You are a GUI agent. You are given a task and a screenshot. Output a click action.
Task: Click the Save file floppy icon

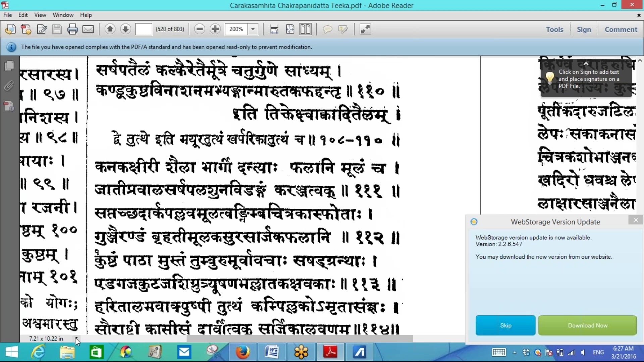click(57, 29)
